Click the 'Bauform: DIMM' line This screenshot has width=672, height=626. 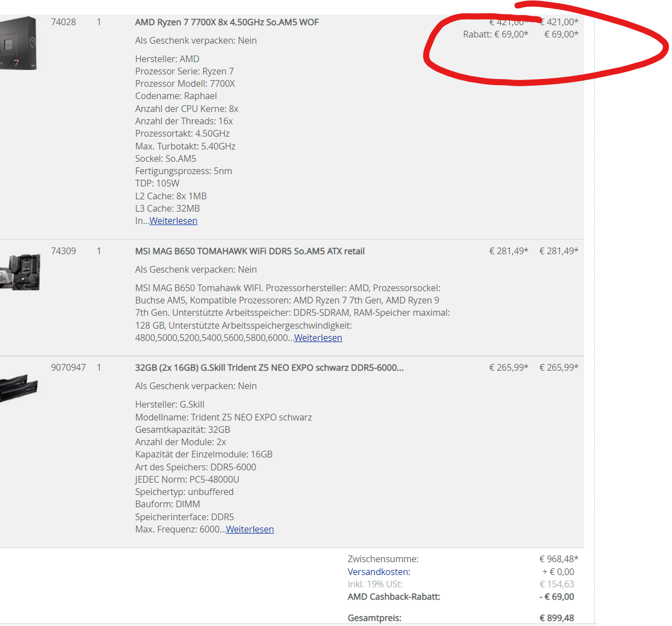[x=167, y=504]
